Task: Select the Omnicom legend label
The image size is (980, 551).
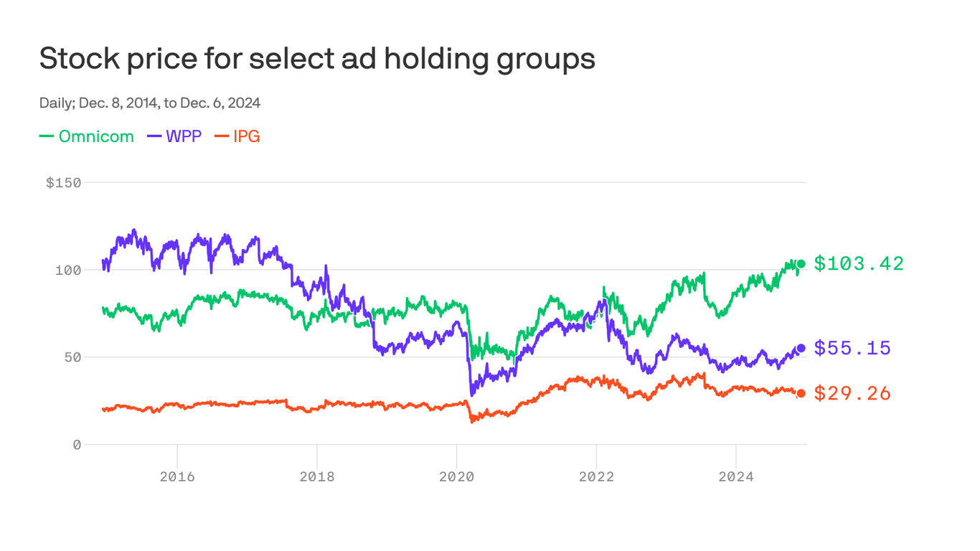Action: pos(96,136)
